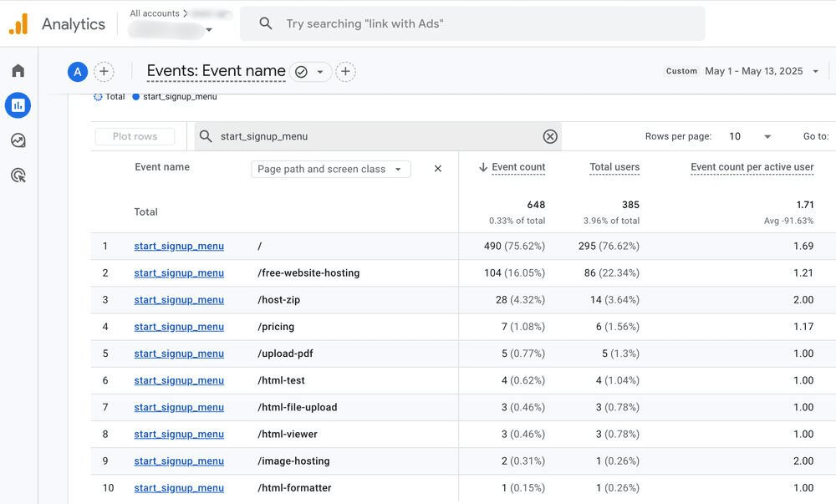Open the Explore icon in sidebar
836x504 pixels.
18,140
